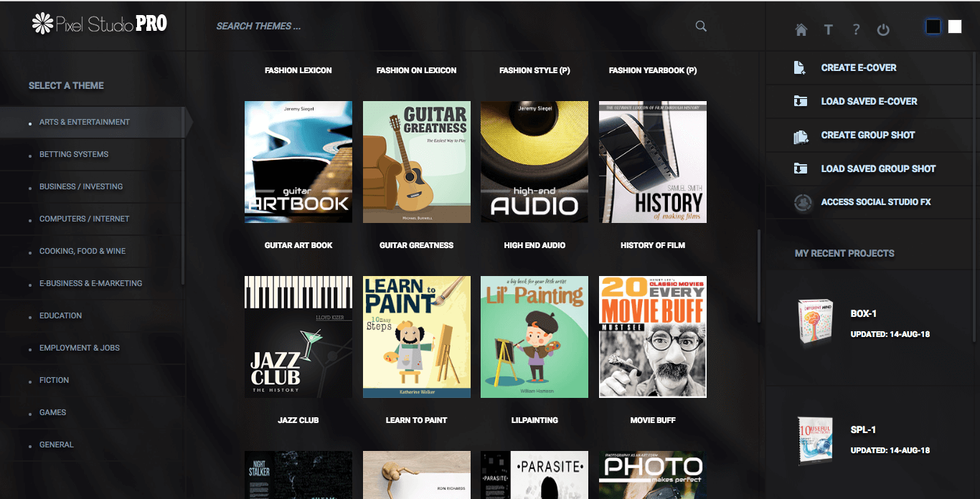The height and width of the screenshot is (499, 980).
Task: Go to home via house icon
Action: pos(801,29)
